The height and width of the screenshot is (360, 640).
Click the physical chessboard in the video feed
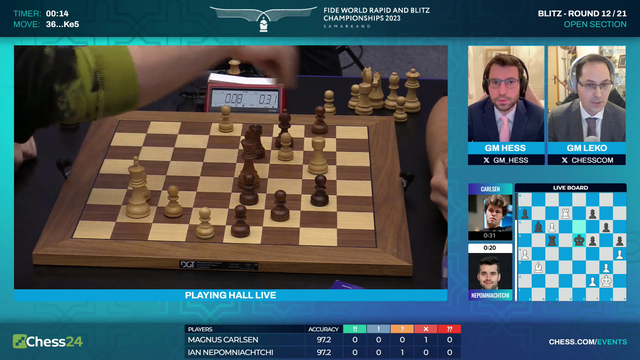click(222, 194)
